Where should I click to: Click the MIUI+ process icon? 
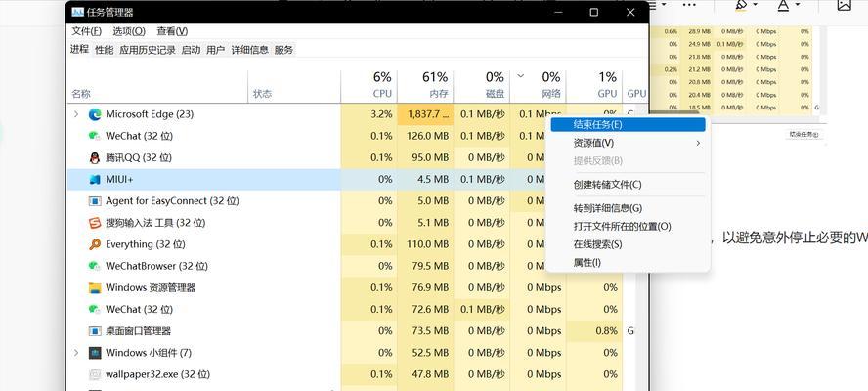click(95, 180)
